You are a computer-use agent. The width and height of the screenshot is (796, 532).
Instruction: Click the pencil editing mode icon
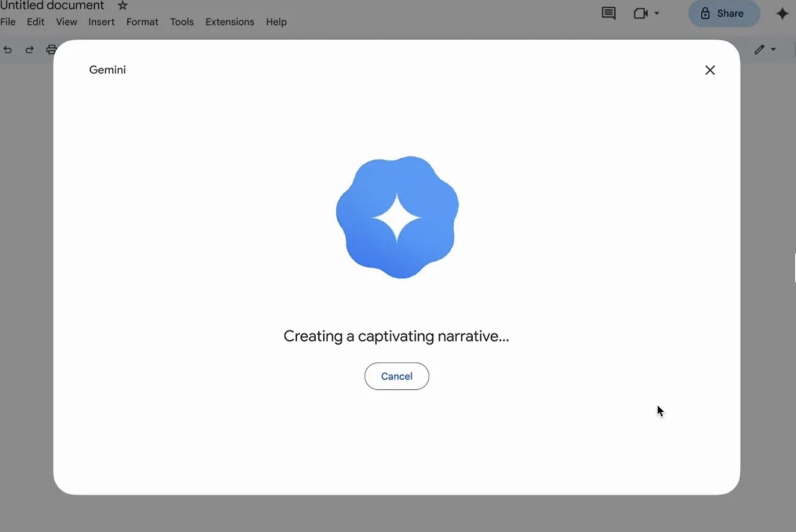tap(759, 49)
